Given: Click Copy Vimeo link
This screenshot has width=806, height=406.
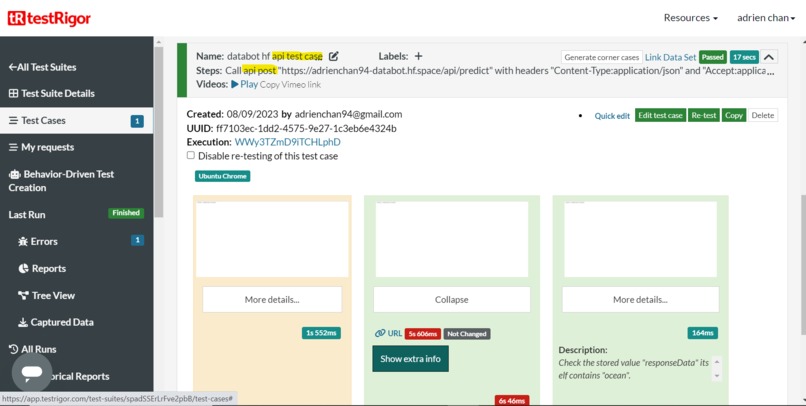Looking at the screenshot, I should [290, 85].
